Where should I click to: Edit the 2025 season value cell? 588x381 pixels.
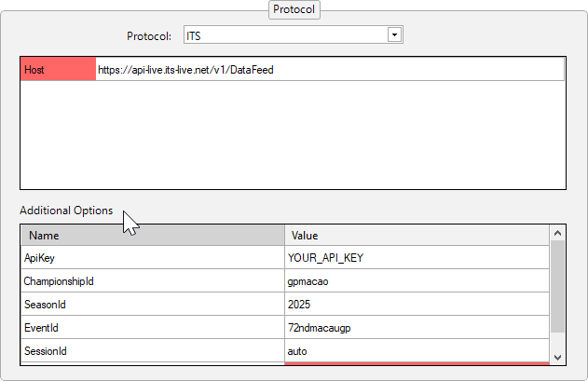(x=417, y=305)
